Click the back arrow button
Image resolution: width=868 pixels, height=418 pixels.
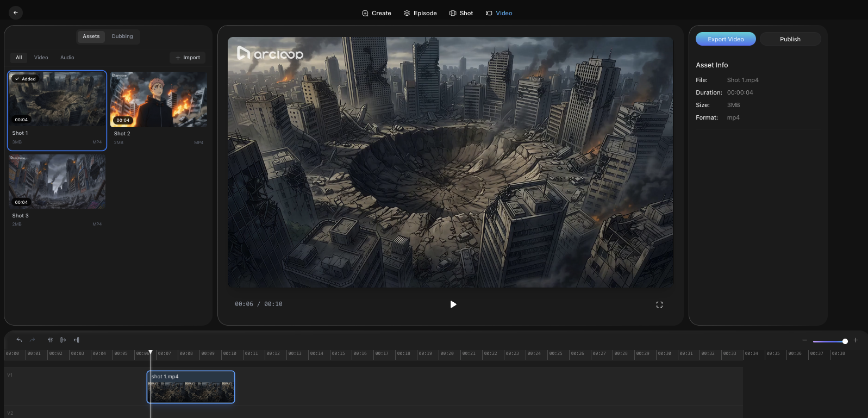pos(16,13)
